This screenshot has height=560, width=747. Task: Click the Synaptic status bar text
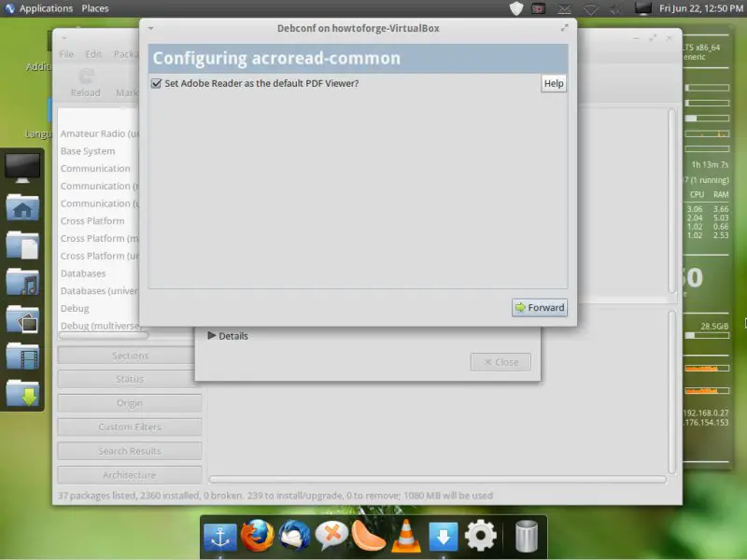[275, 496]
